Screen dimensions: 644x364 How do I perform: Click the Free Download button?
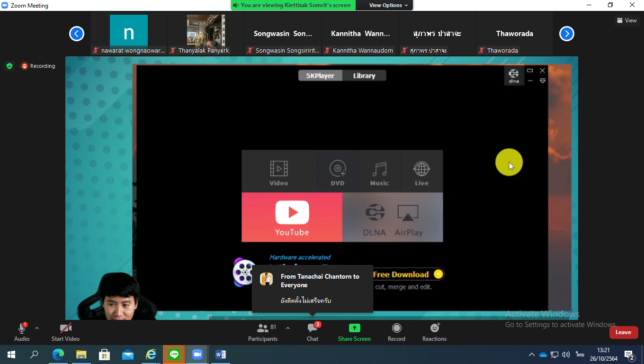[407, 274]
